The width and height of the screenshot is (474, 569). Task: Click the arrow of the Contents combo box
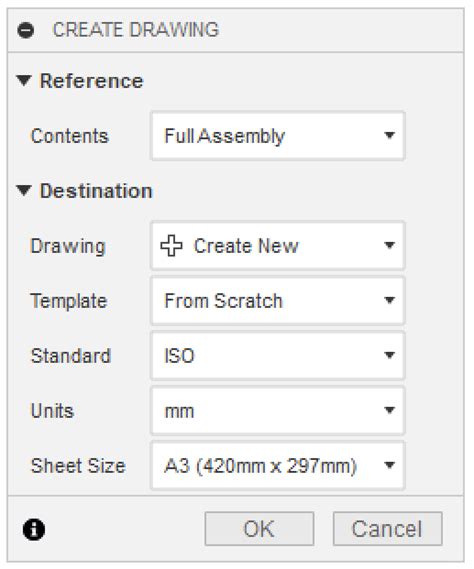(x=389, y=136)
